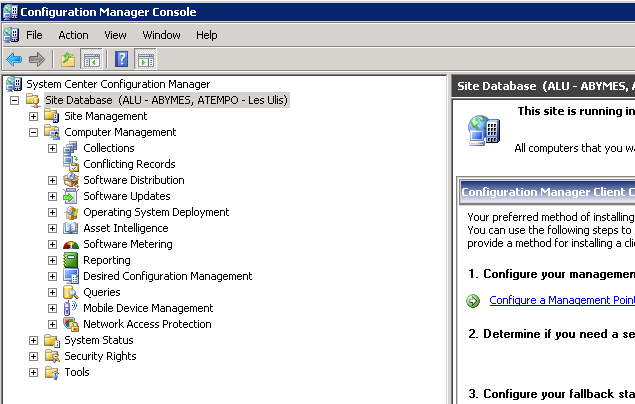Toggle the Show/Hide Console Tree button
The height and width of the screenshot is (404, 635).
(91, 60)
